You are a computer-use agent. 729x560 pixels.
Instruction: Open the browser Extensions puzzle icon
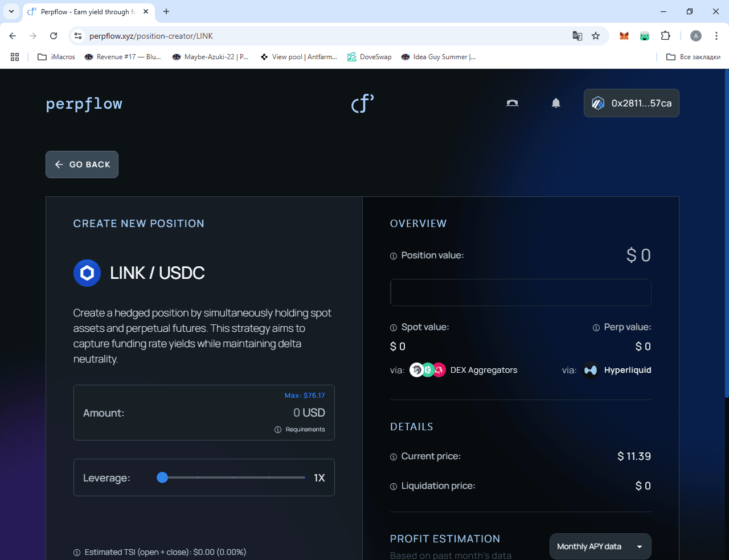point(665,36)
